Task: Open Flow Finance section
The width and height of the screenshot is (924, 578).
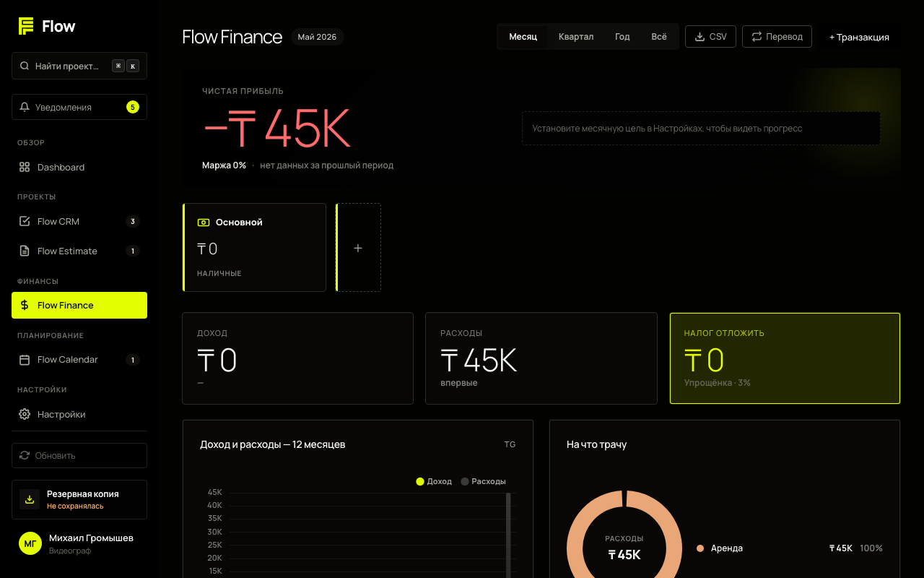Action: point(79,305)
